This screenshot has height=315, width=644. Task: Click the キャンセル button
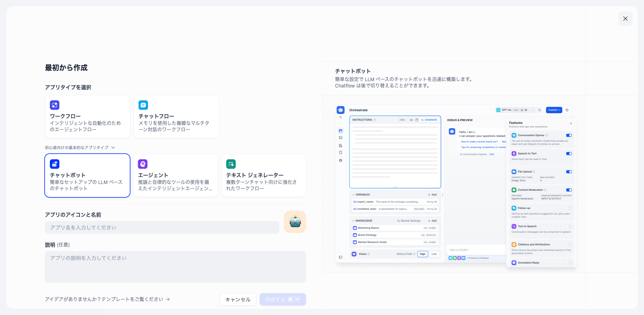tap(238, 300)
